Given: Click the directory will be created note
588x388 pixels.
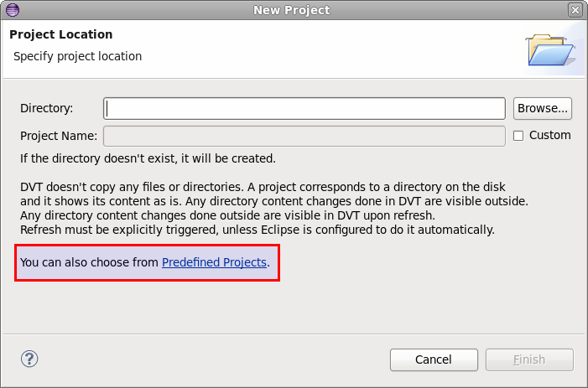Looking at the screenshot, I should pos(148,158).
